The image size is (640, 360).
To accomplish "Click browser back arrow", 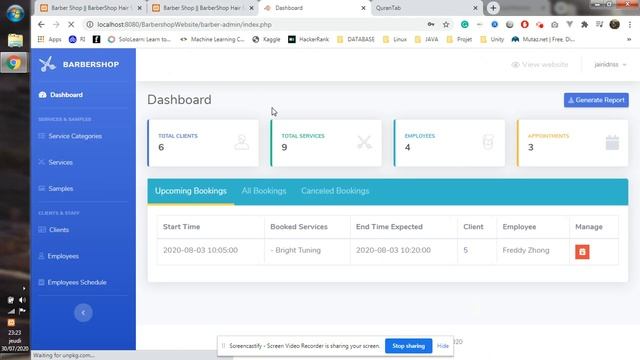I will (x=41, y=24).
